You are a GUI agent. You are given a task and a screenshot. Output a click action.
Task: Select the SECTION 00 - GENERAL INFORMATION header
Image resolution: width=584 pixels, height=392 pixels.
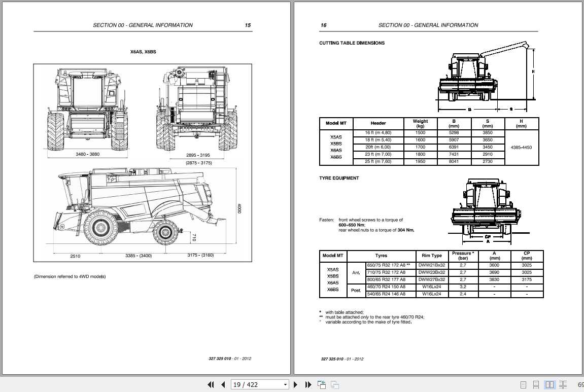point(143,25)
